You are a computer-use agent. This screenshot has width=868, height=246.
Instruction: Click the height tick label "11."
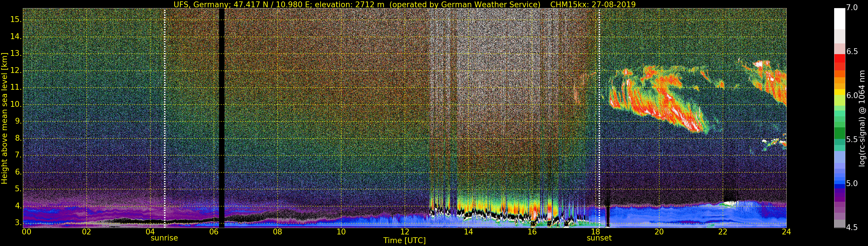(16, 88)
